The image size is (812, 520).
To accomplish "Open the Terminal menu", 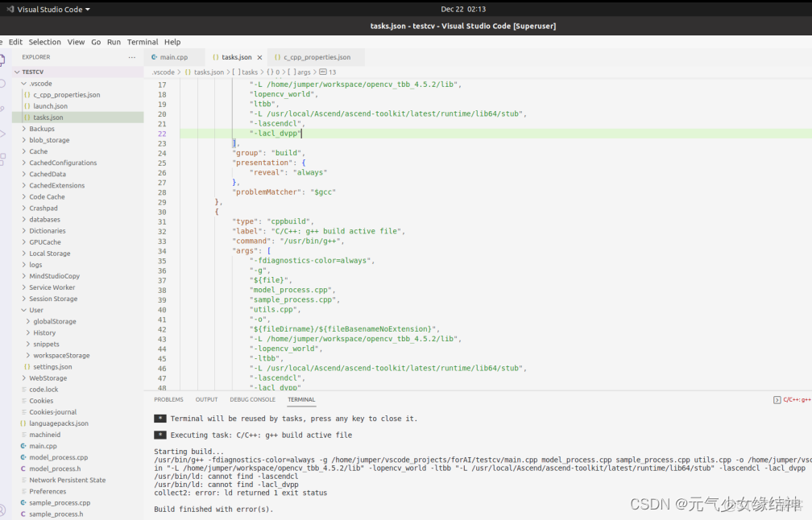I will pyautogui.click(x=143, y=42).
